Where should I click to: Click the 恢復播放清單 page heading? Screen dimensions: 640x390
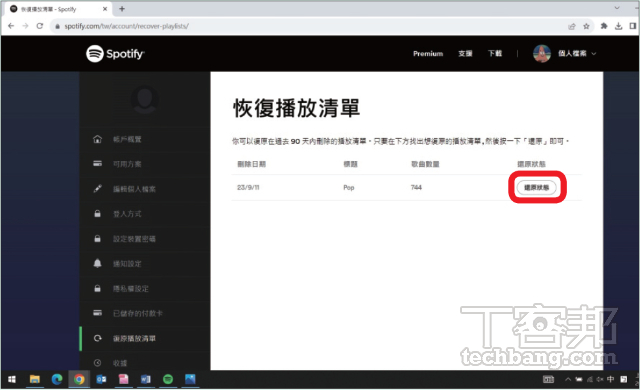click(x=296, y=108)
